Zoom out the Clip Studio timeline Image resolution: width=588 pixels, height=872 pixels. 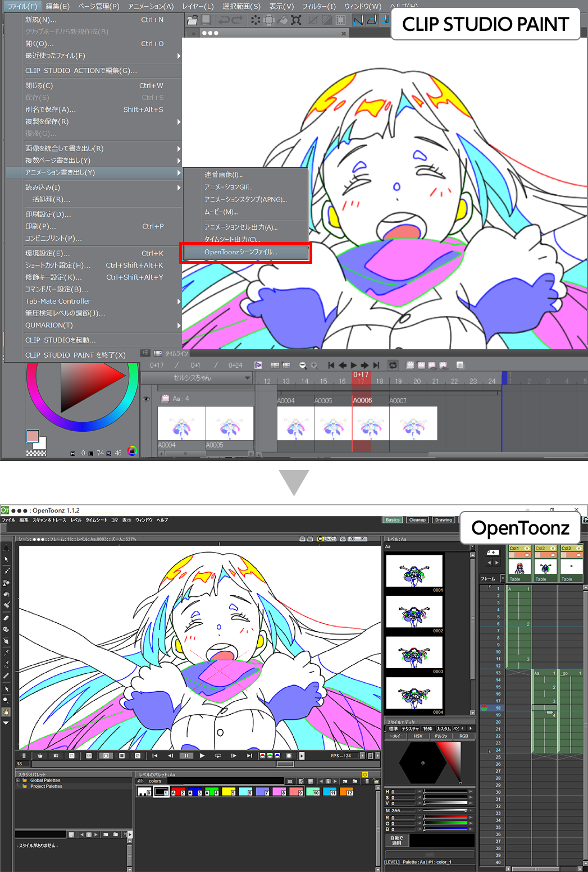click(303, 365)
